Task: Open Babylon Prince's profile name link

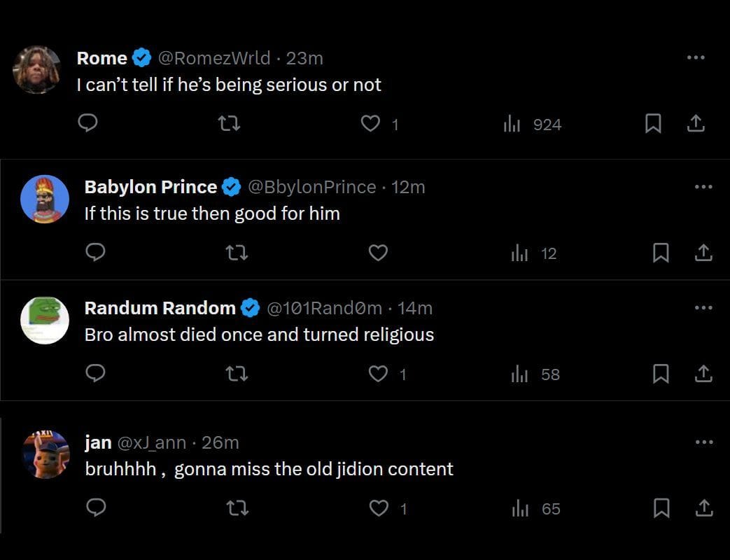Action: pyautogui.click(x=150, y=187)
